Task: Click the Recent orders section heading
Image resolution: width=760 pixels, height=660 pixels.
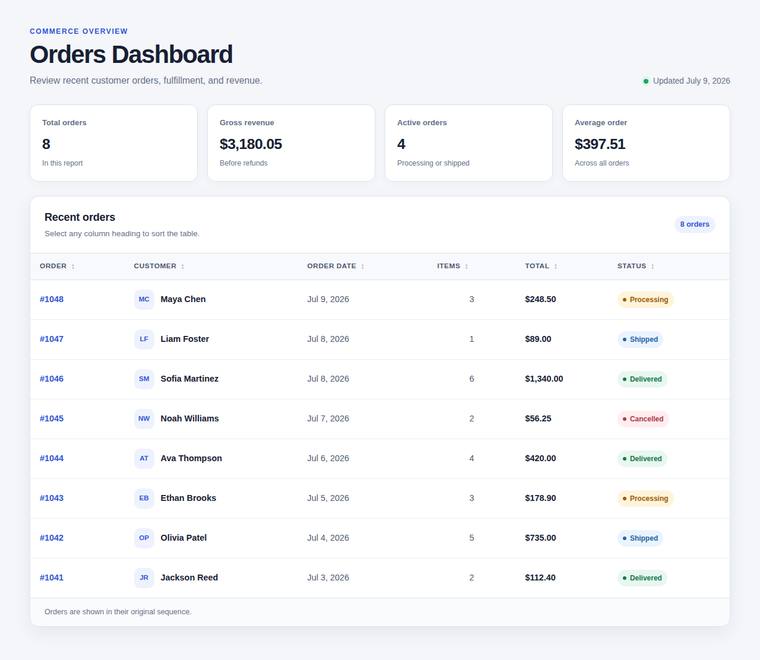Action: tap(80, 217)
